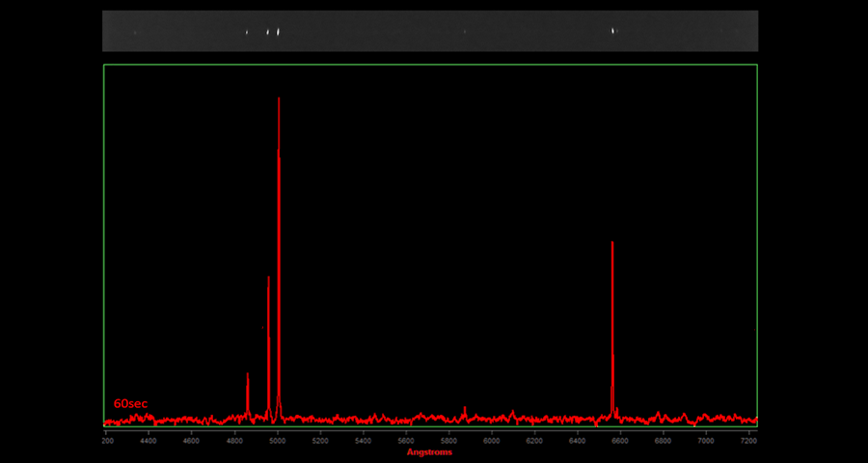
Task: Click the bright right-side line in spectrum strip
Action: tap(612, 31)
